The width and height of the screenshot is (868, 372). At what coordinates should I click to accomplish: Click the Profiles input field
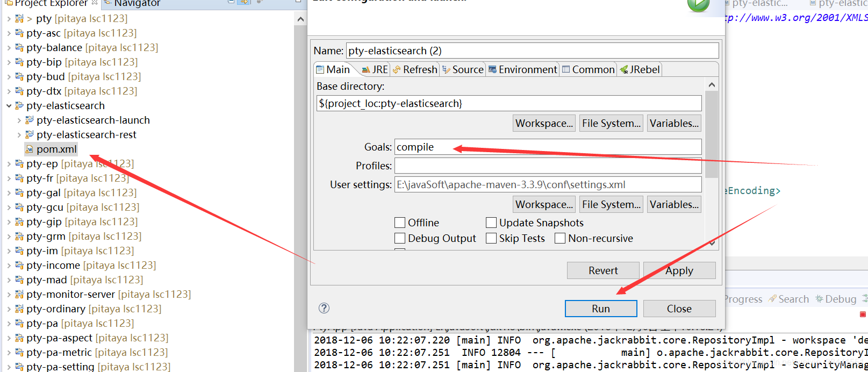click(x=548, y=166)
